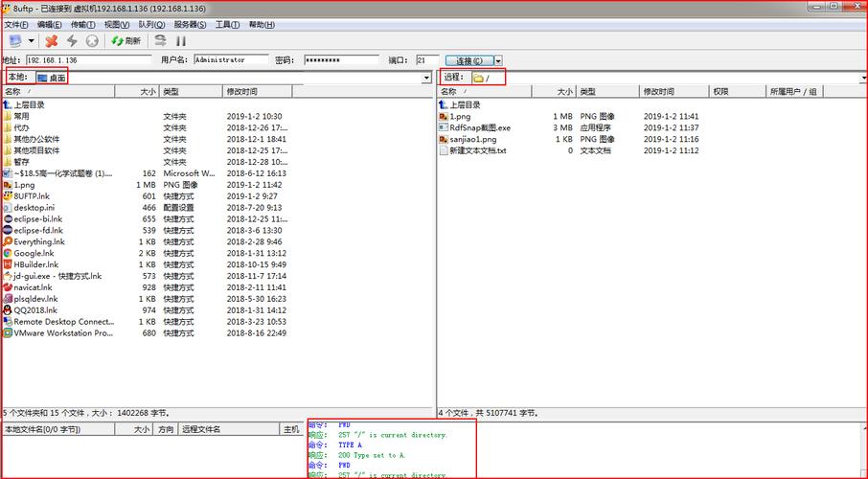Select jd-gui.exe - 快捷方式.lnk file
Screen dimensions: 868x479
click(x=57, y=276)
